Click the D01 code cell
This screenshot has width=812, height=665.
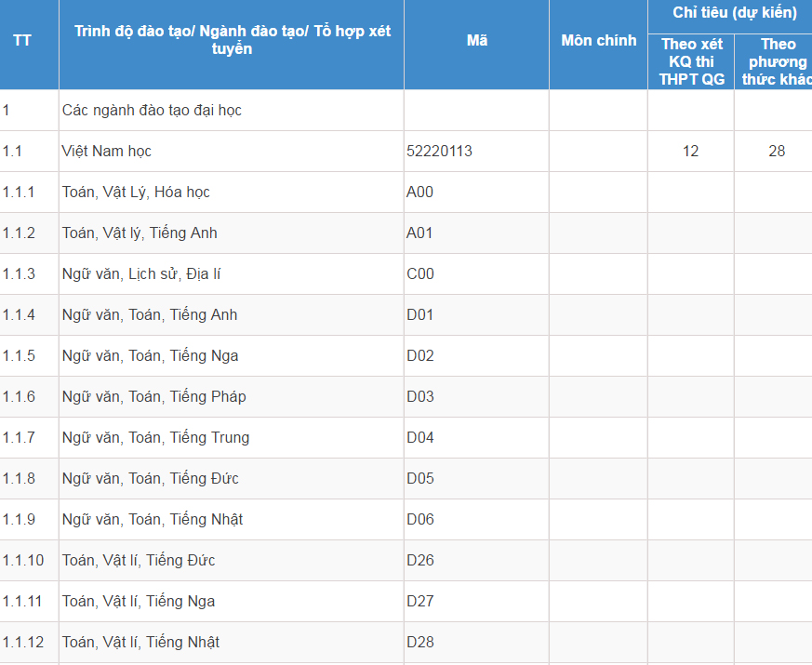tap(420, 315)
